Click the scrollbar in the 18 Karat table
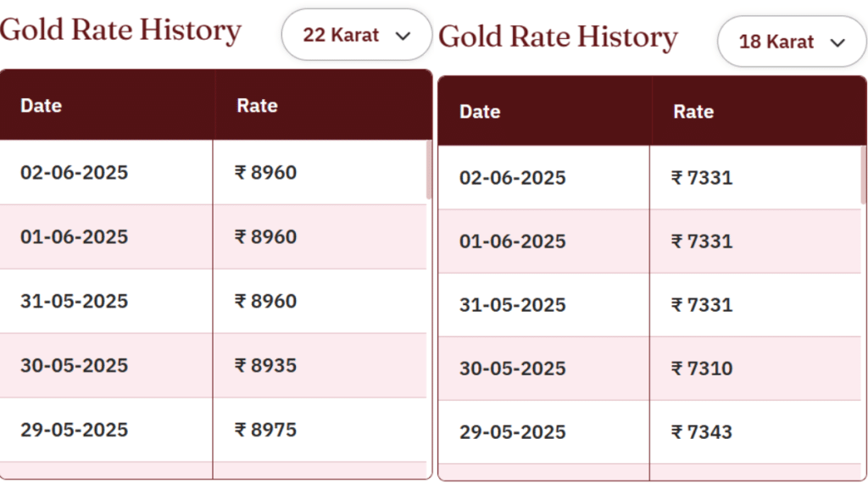Screen dimensions: 868x488 [864, 175]
